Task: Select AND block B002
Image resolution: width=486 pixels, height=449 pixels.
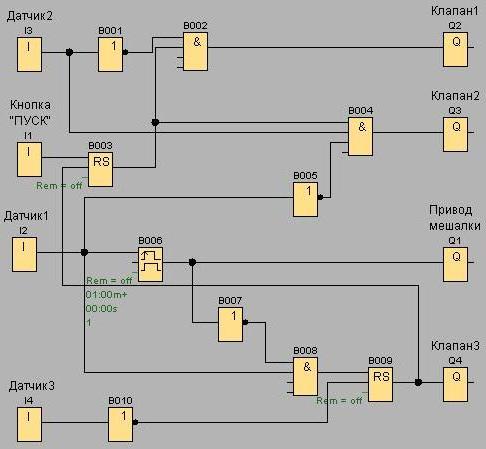Action: tap(195, 51)
